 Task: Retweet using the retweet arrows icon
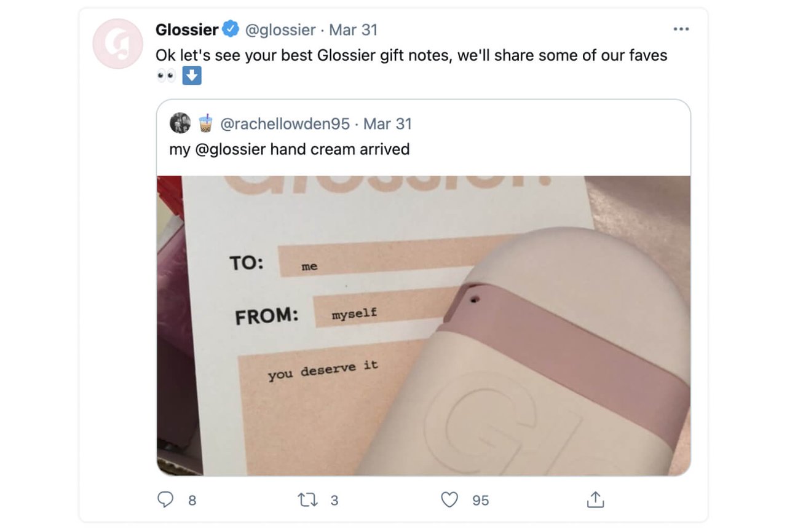[x=307, y=500]
